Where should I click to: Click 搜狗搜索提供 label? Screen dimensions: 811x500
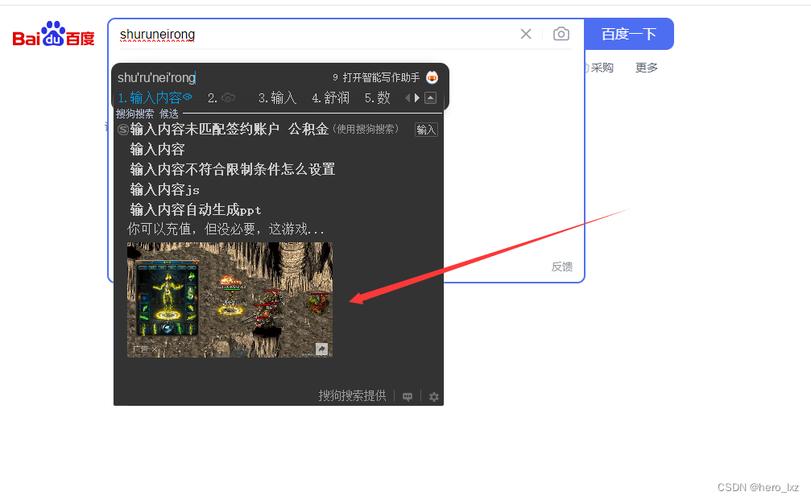click(x=352, y=396)
